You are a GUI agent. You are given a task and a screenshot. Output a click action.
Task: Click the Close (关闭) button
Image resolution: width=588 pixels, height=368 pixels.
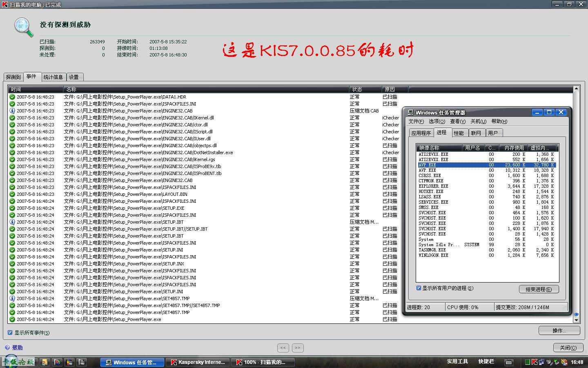coord(568,348)
